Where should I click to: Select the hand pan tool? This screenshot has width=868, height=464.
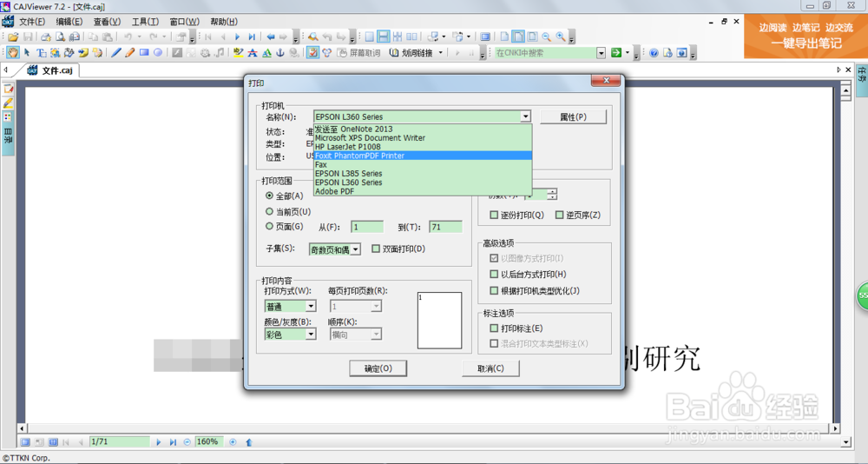[x=13, y=53]
